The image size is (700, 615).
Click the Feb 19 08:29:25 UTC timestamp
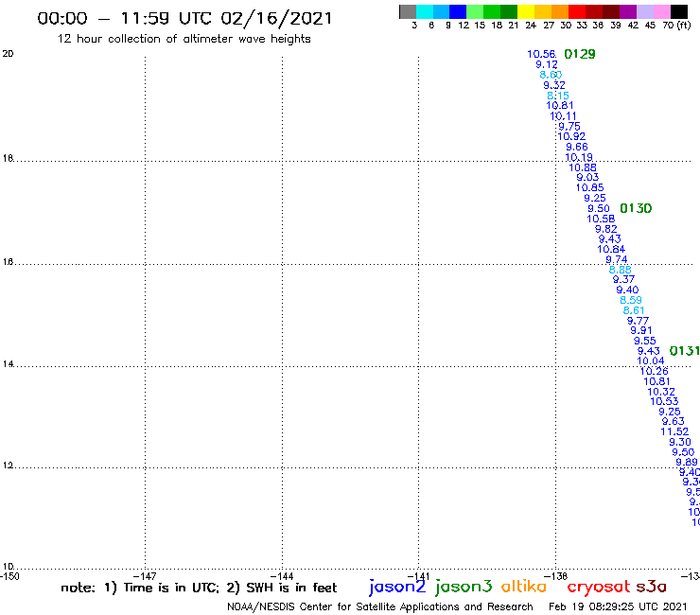[x=618, y=607]
